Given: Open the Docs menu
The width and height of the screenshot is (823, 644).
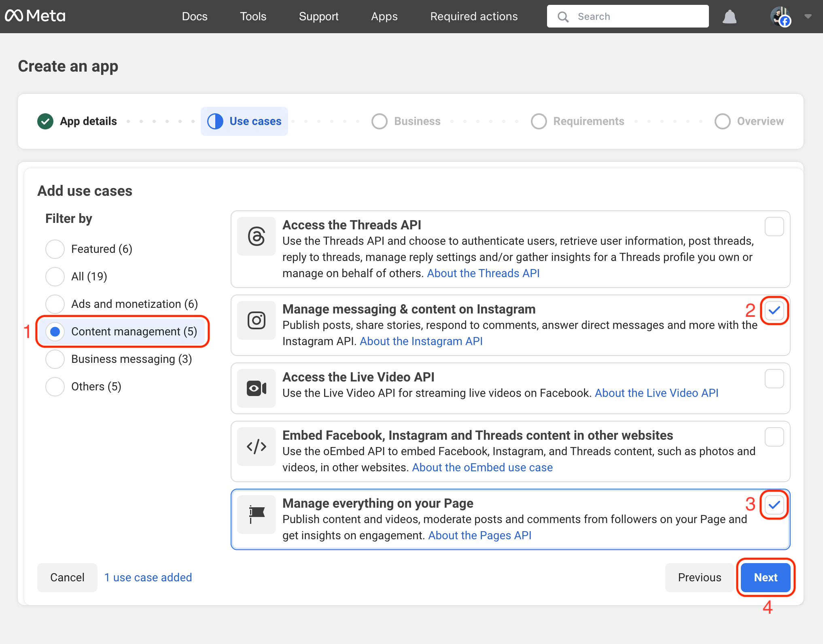Looking at the screenshot, I should (x=195, y=17).
